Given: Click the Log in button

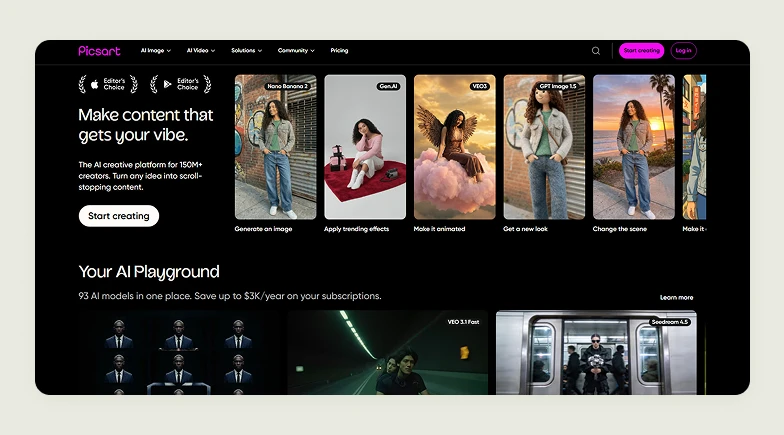Looking at the screenshot, I should pyautogui.click(x=683, y=50).
